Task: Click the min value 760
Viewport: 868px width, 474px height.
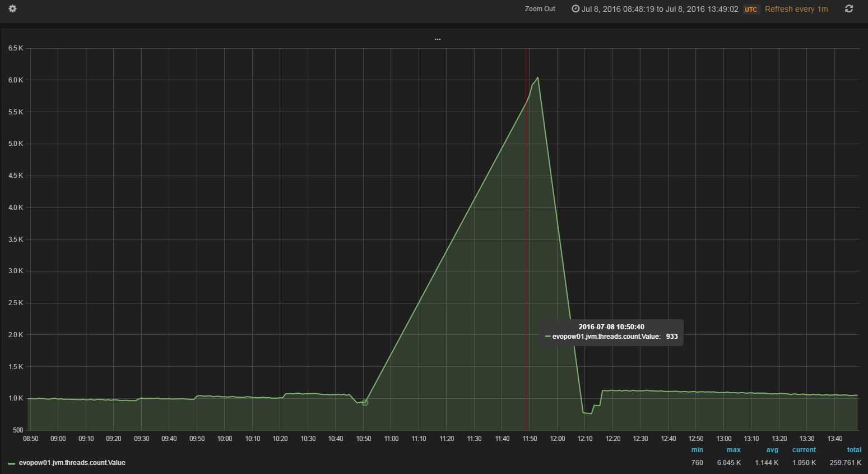Action: point(697,463)
